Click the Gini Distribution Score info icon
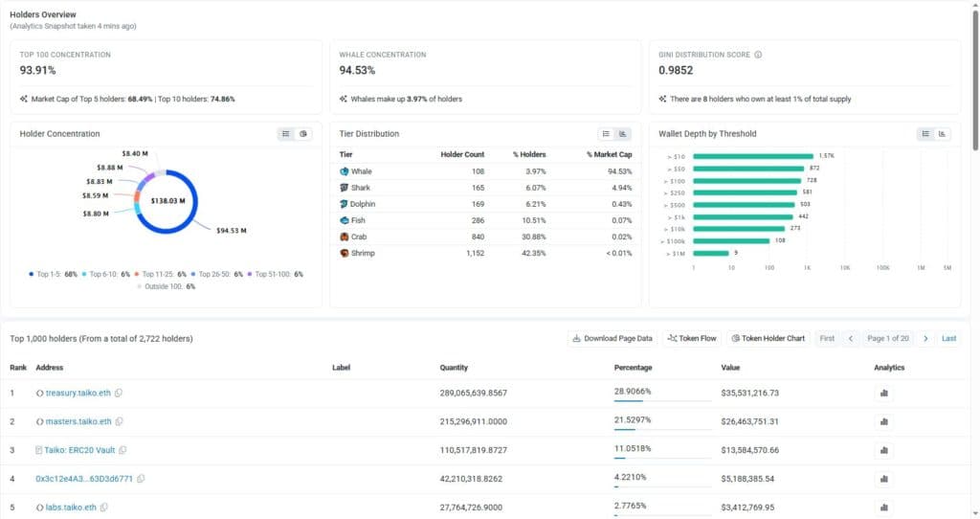 pos(758,55)
